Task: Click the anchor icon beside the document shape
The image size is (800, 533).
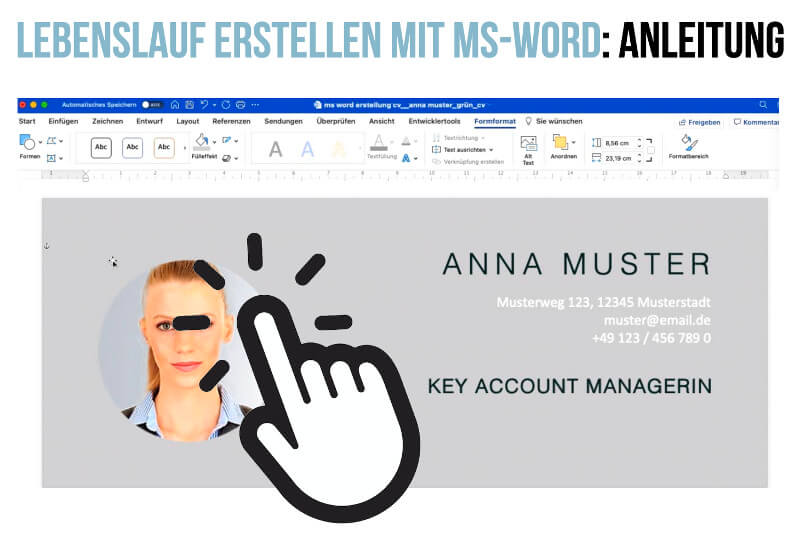Action: (x=46, y=246)
